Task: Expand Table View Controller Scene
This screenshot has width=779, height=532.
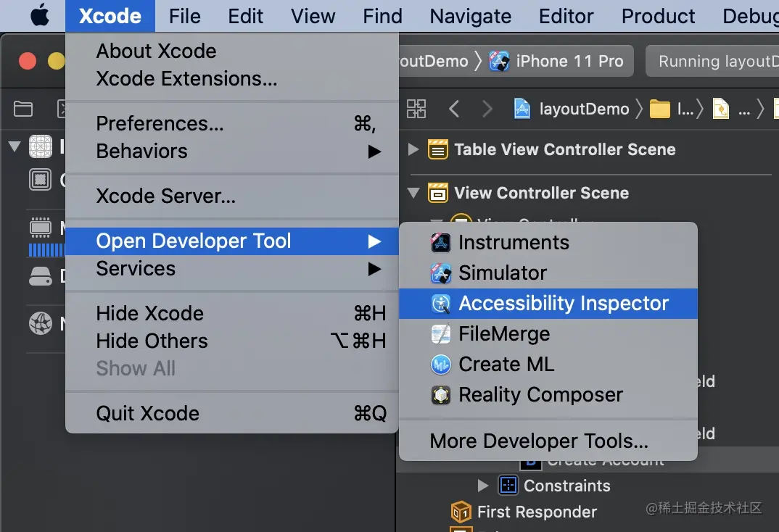Action: [413, 150]
